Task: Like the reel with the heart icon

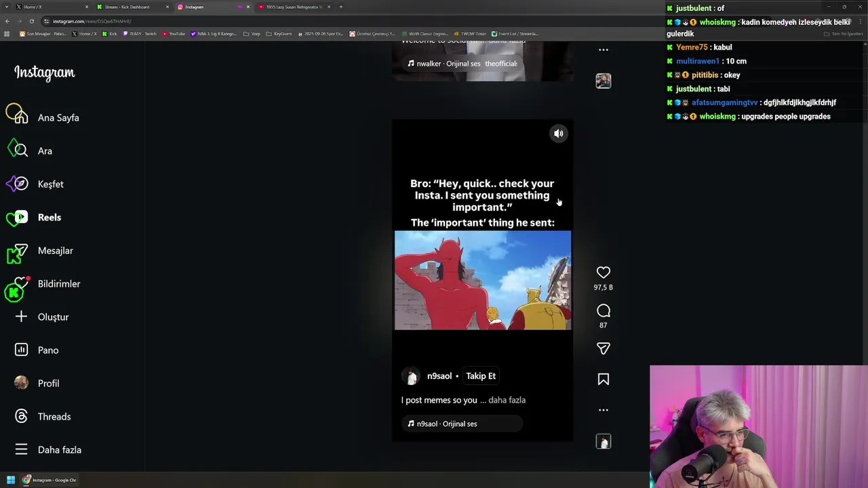Action: [603, 272]
